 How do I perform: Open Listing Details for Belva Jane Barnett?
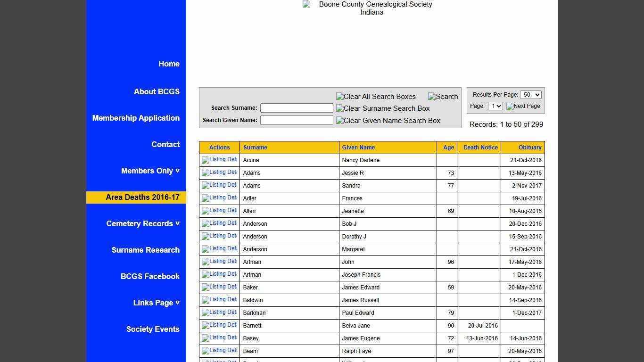[219, 325]
